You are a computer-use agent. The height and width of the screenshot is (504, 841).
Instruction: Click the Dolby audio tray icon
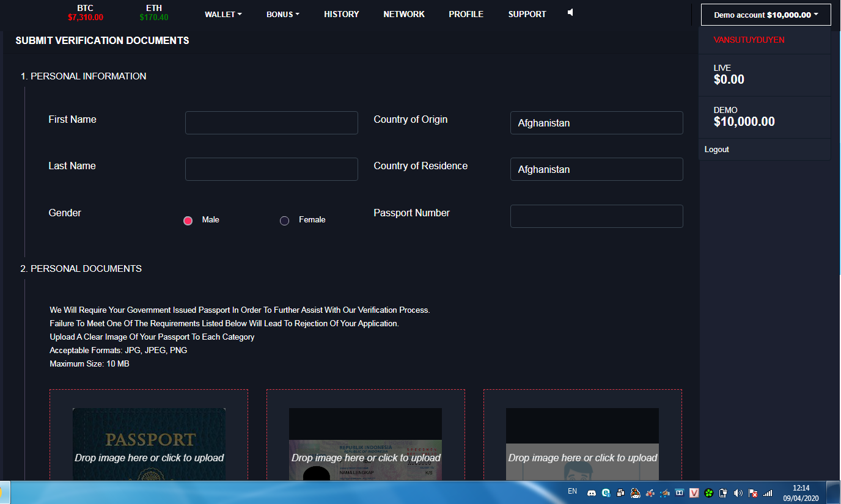679,493
